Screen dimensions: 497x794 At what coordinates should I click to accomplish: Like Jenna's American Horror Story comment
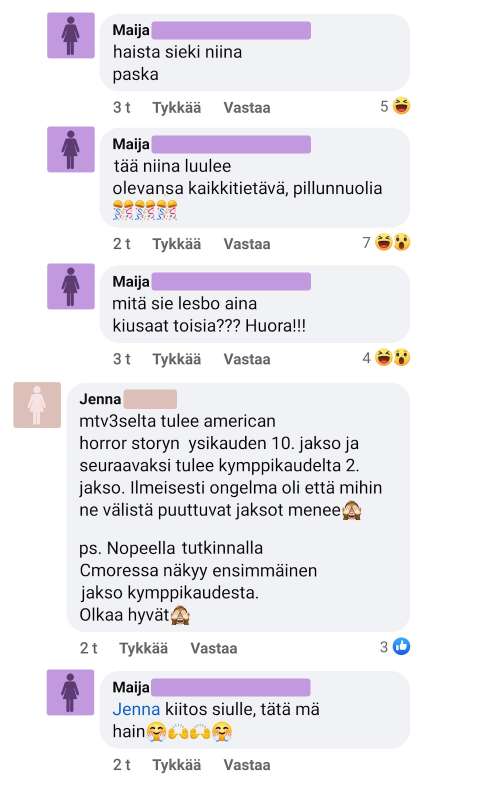point(143,648)
